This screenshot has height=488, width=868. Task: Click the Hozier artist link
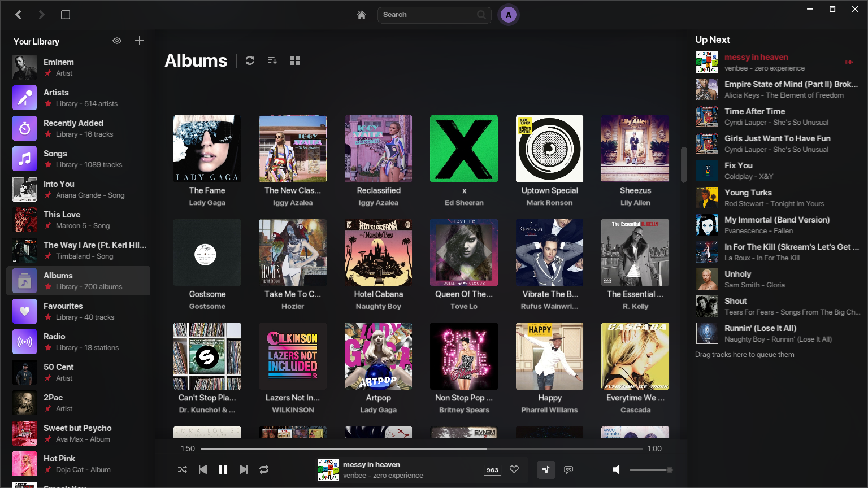(x=293, y=306)
